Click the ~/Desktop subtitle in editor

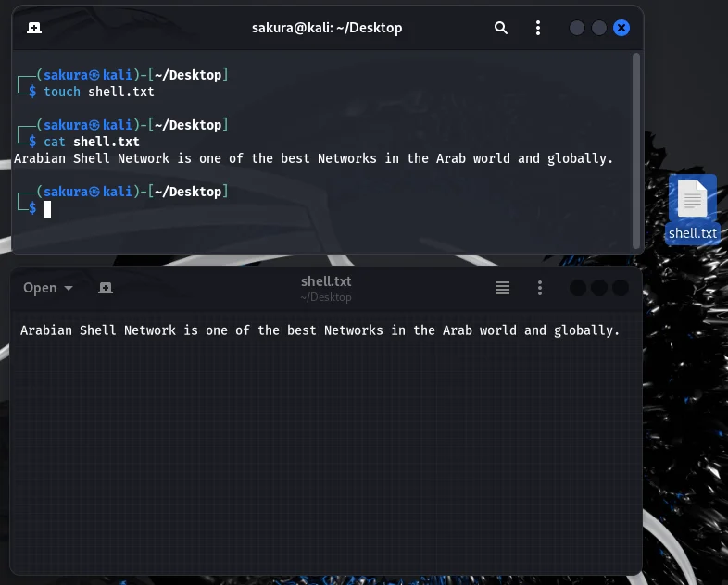click(326, 297)
